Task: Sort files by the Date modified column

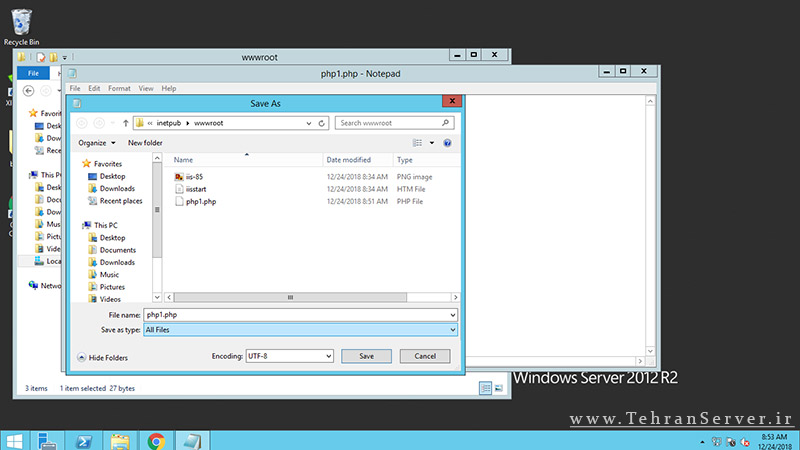Action: [348, 160]
